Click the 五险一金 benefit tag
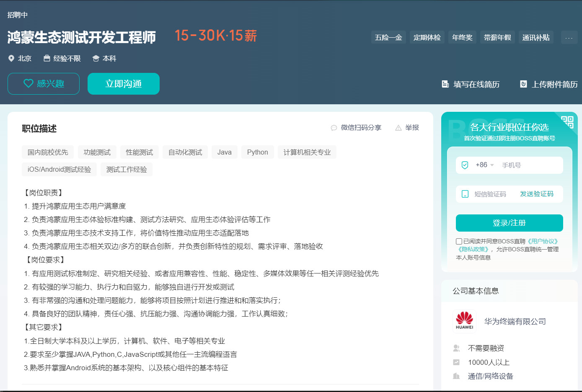The width and height of the screenshot is (582, 392). point(388,37)
